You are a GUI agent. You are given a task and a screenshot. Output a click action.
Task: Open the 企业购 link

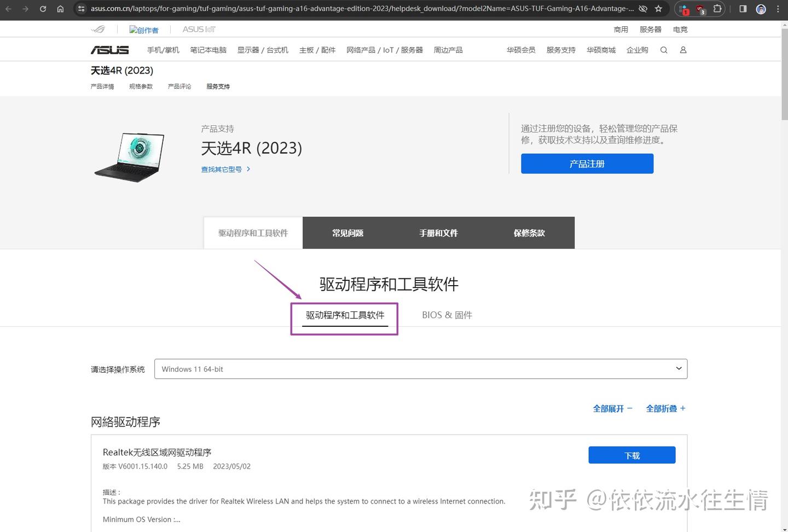[x=638, y=50]
